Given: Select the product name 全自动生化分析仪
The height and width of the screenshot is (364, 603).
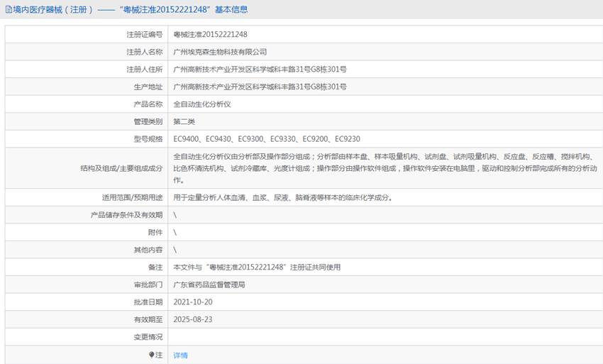Looking at the screenshot, I should (202, 104).
